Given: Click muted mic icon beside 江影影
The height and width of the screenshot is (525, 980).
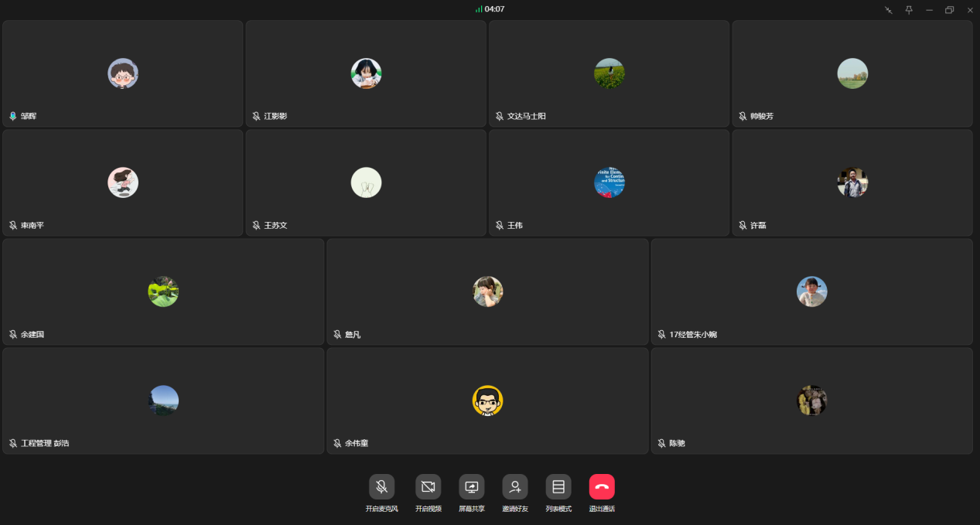Looking at the screenshot, I should click(x=256, y=116).
